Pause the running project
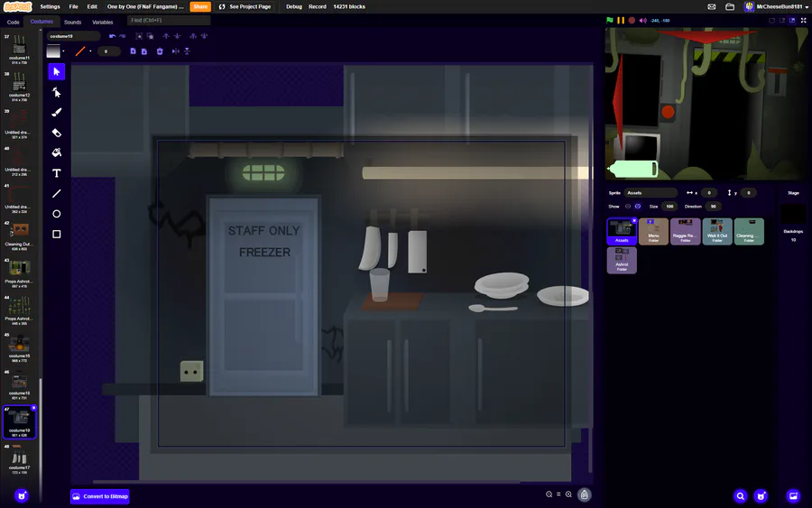Screen dimensions: 812x508 click(x=621, y=20)
